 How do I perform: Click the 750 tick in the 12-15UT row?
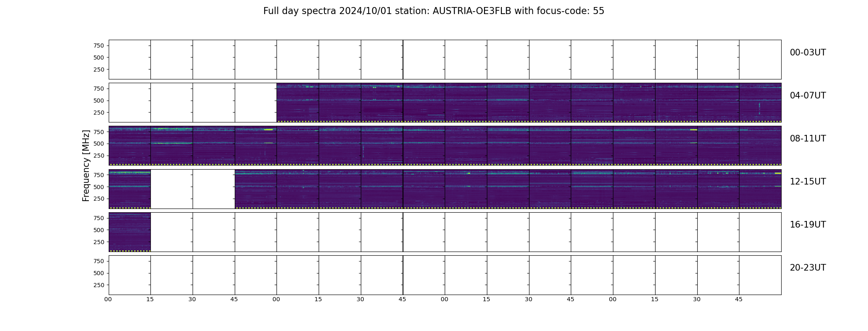point(99,175)
